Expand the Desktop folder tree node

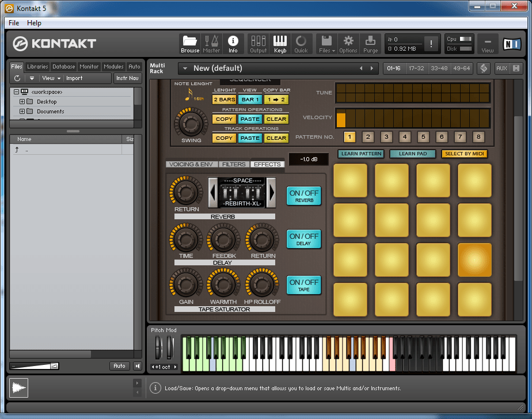coord(22,101)
